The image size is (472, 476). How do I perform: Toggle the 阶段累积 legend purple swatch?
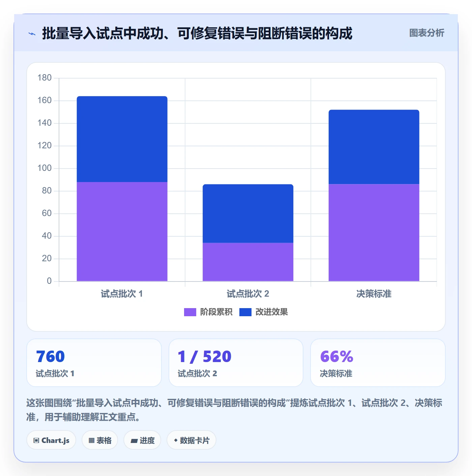[x=190, y=312]
